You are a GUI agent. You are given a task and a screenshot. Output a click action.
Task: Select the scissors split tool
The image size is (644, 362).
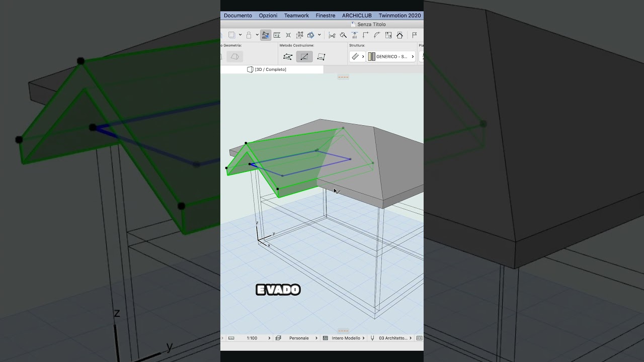pos(332,35)
